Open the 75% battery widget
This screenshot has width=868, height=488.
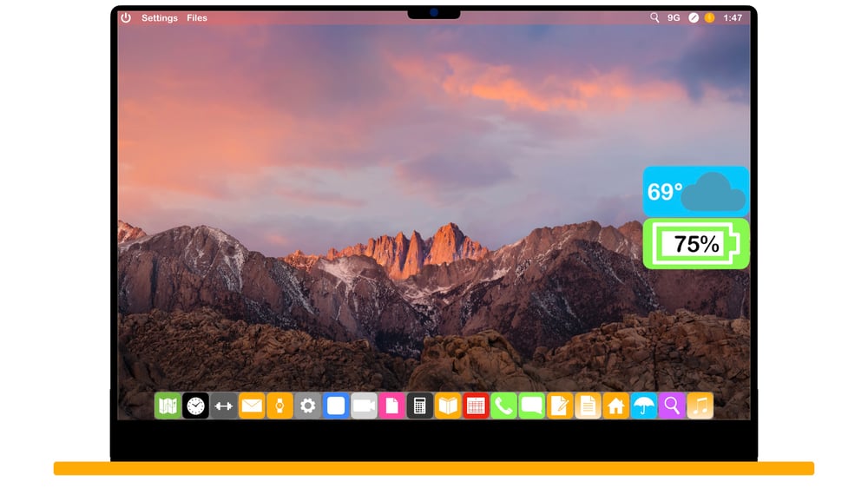coord(696,244)
